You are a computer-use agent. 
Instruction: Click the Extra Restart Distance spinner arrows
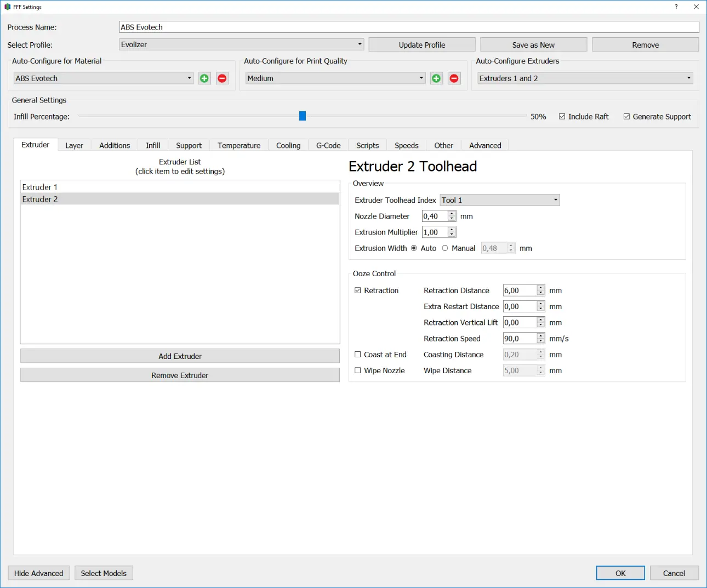541,306
